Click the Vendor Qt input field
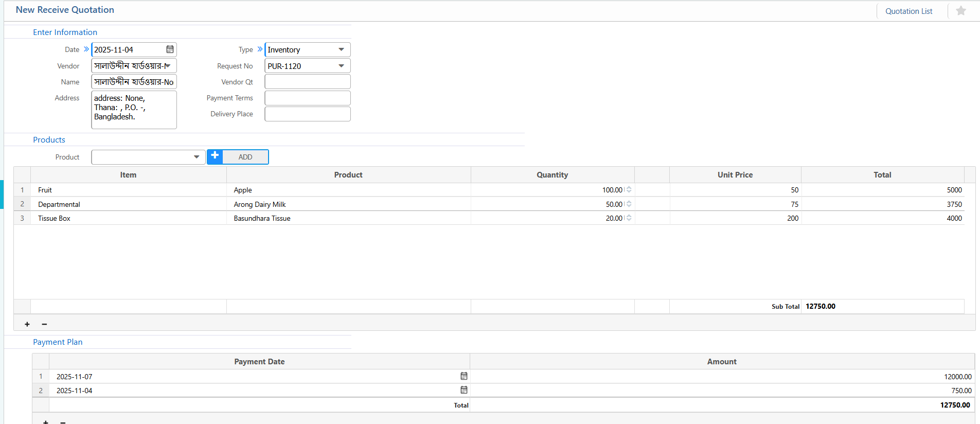This screenshot has height=424, width=980. tap(307, 82)
